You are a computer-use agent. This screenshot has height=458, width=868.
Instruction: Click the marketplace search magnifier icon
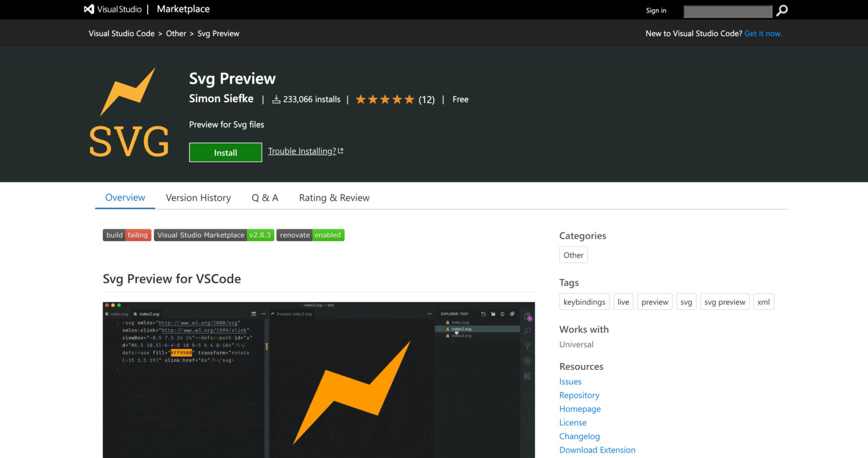[781, 10]
